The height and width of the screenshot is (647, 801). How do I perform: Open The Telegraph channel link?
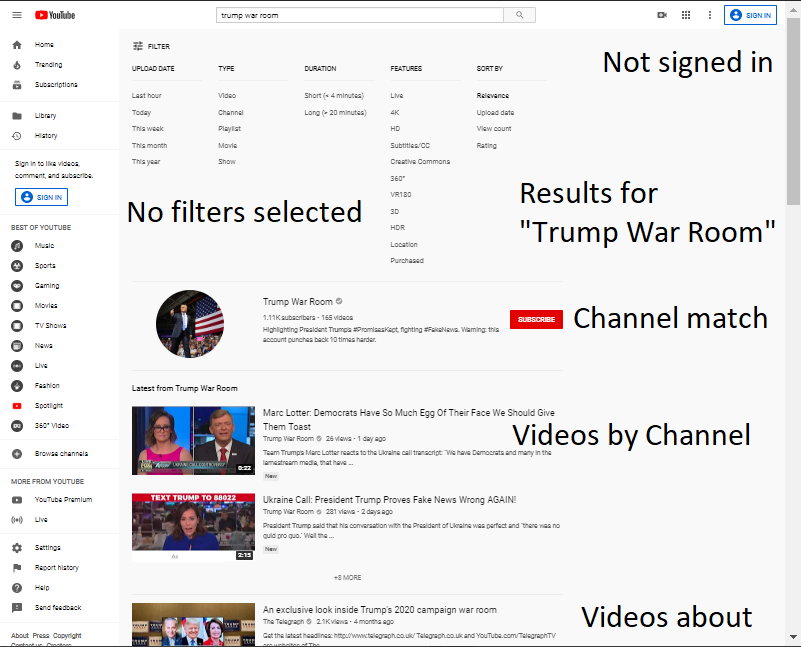tap(284, 621)
